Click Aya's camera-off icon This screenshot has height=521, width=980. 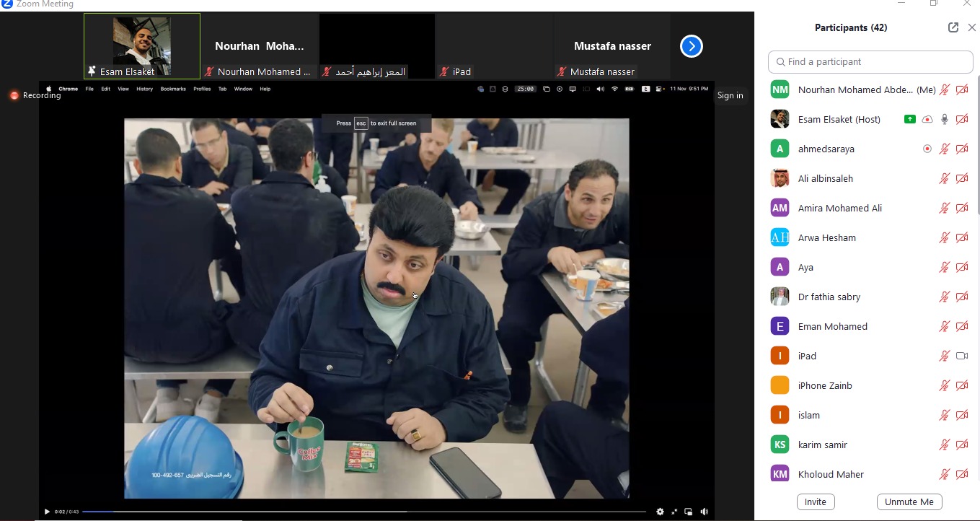[x=961, y=267]
